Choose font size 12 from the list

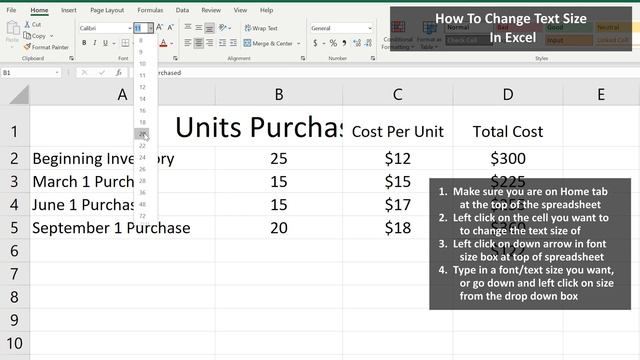[x=142, y=87]
